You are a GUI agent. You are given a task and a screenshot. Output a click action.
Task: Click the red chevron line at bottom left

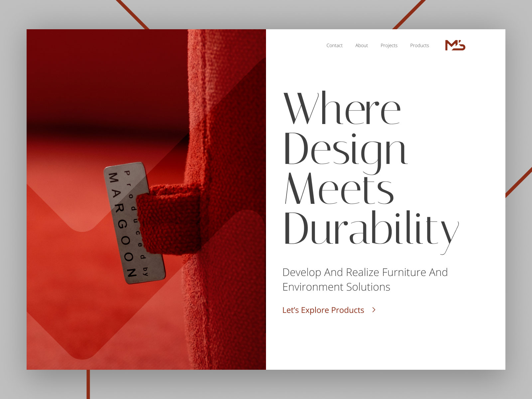88,386
